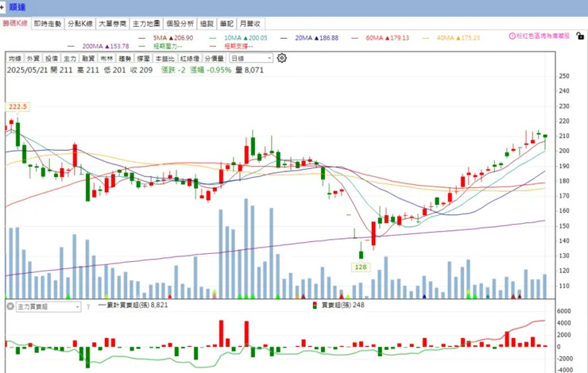Click the 收 209 close price
The height and width of the screenshot is (373, 588).
pyautogui.click(x=141, y=70)
